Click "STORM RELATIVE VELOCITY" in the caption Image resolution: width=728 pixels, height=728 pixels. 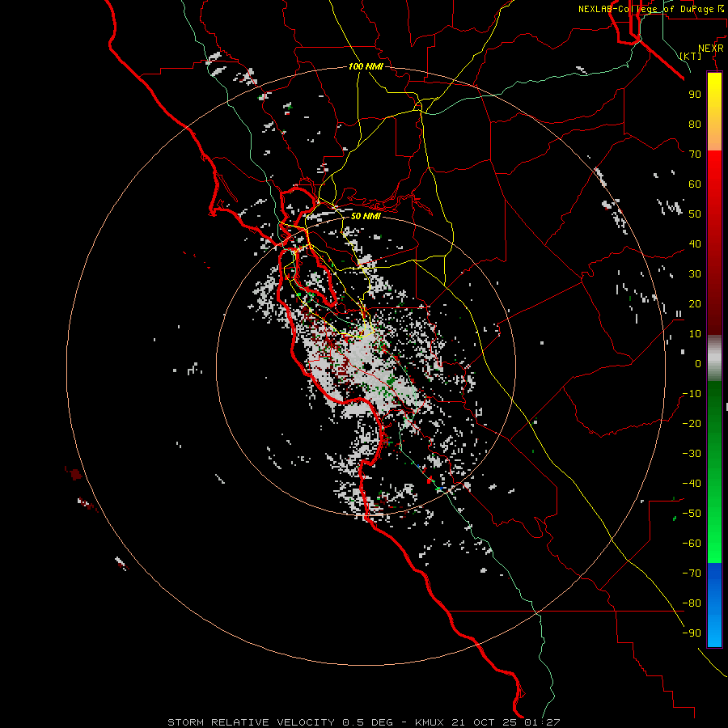251,722
